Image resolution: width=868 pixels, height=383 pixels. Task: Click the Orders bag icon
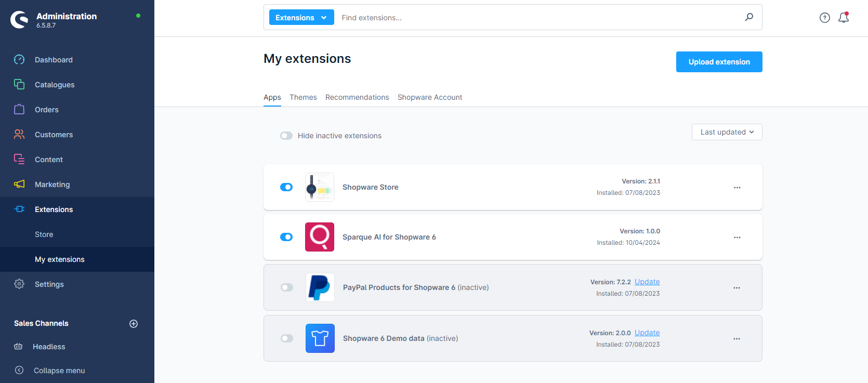tap(19, 109)
